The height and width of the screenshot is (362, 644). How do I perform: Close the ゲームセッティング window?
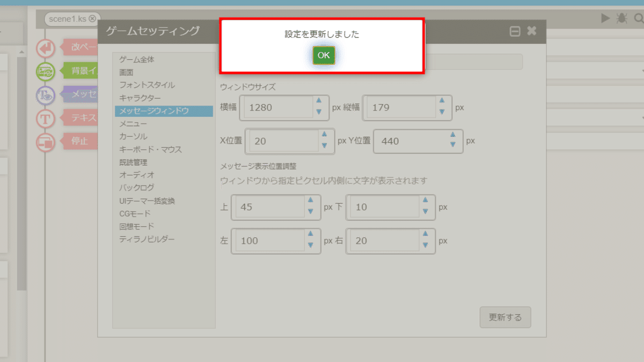coord(531,31)
